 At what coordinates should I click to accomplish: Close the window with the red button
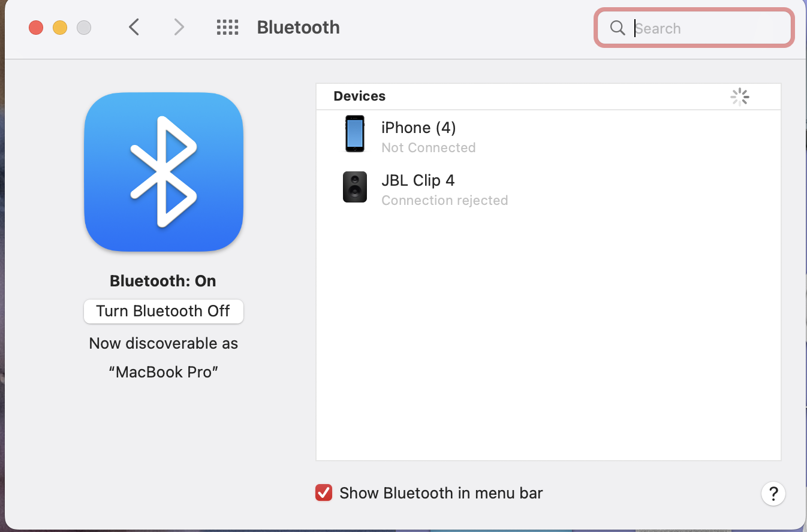tap(36, 28)
